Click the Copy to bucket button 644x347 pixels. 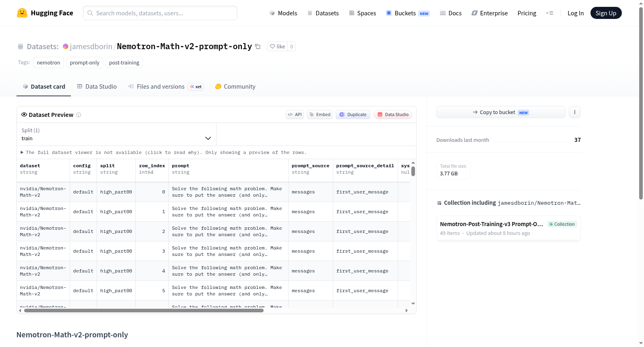[501, 112]
